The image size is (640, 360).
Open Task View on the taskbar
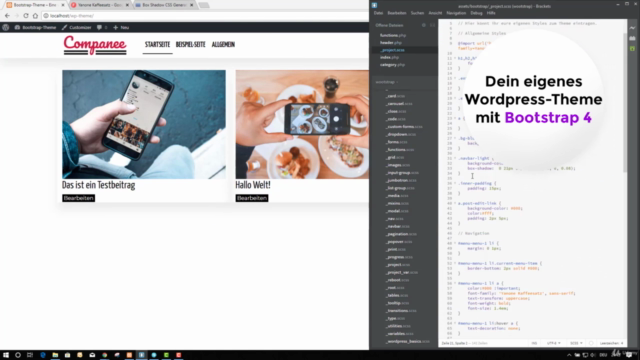(29, 355)
